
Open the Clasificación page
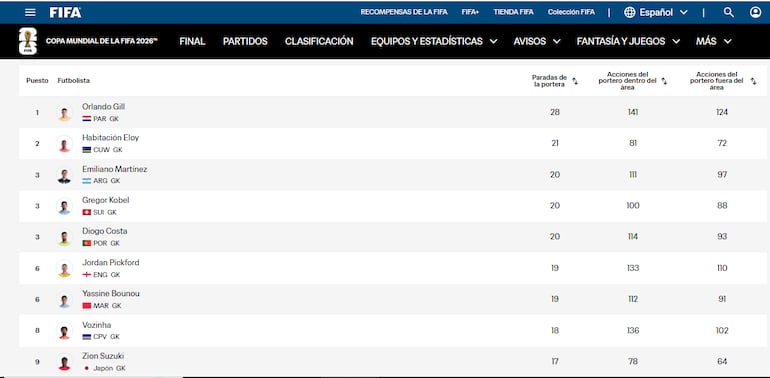[x=319, y=41]
